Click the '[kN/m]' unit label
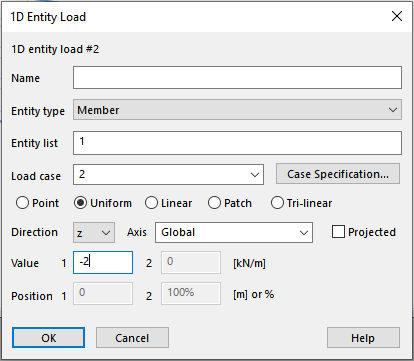The width and height of the screenshot is (414, 361). [x=249, y=263]
